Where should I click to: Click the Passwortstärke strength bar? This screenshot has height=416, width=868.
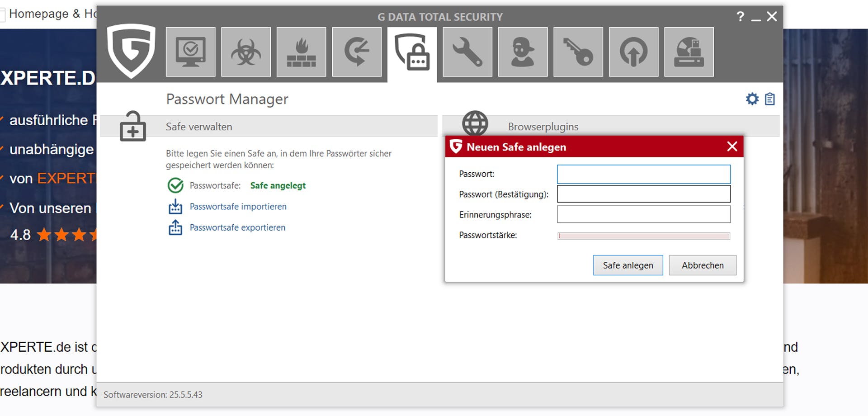[x=644, y=236]
